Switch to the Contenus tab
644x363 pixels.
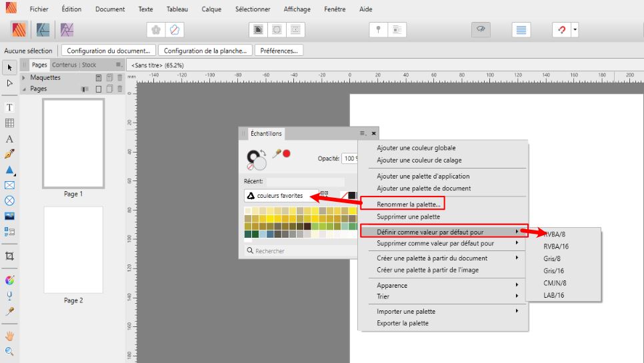[64, 65]
